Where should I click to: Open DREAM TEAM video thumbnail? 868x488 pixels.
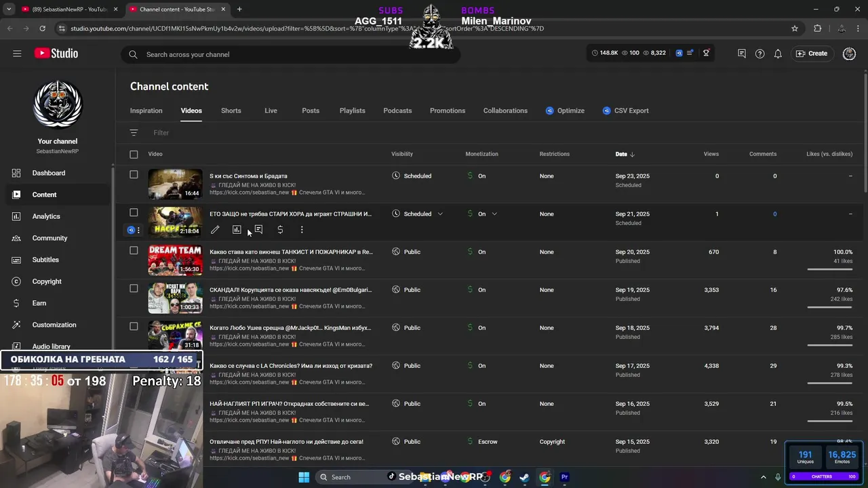[x=175, y=260]
